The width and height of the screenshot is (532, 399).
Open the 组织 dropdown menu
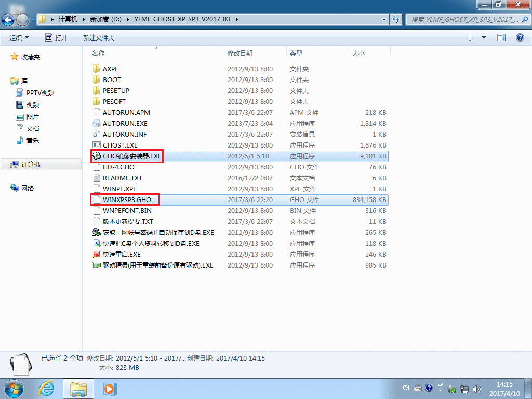19,37
